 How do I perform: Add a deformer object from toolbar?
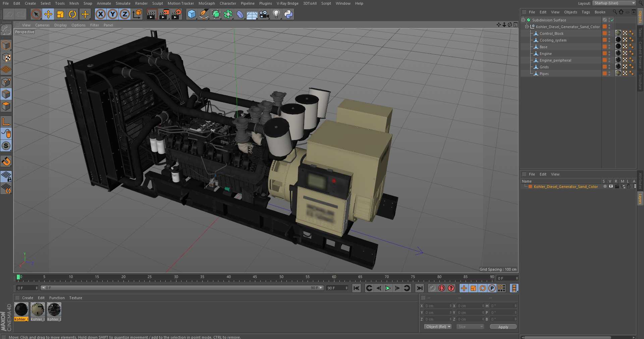(240, 14)
